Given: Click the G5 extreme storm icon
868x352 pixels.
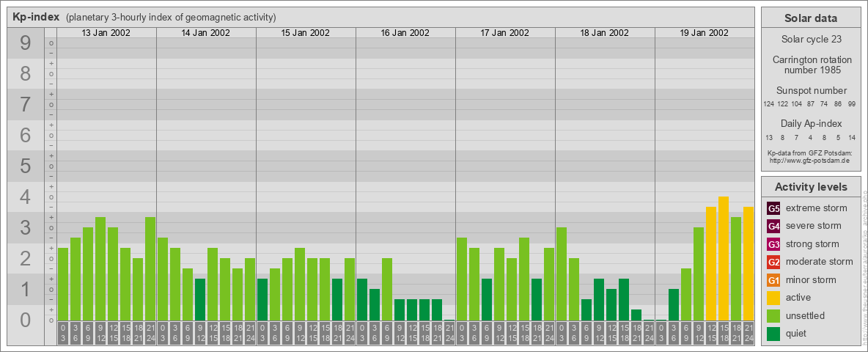Looking at the screenshot, I should (773, 208).
